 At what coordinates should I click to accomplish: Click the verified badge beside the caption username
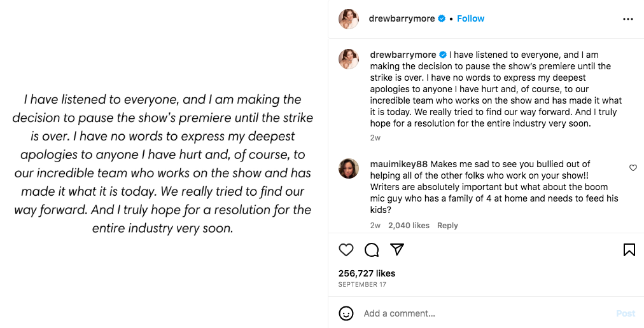(443, 55)
